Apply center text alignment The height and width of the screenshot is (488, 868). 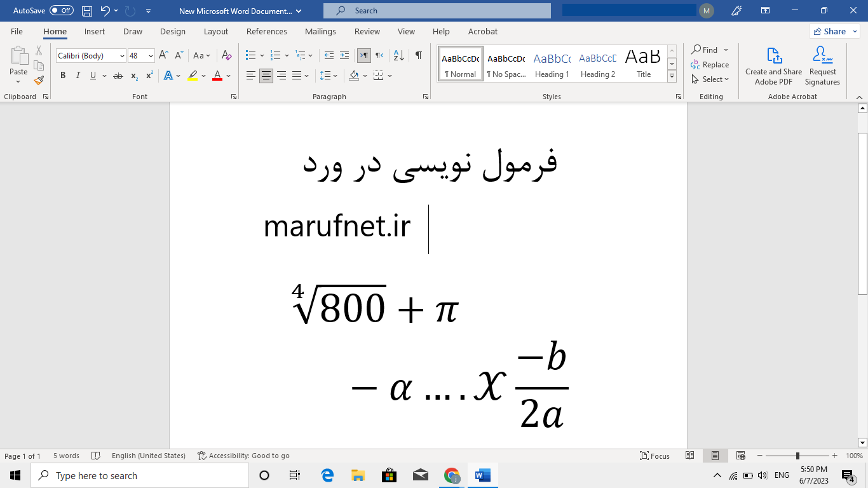coord(266,76)
